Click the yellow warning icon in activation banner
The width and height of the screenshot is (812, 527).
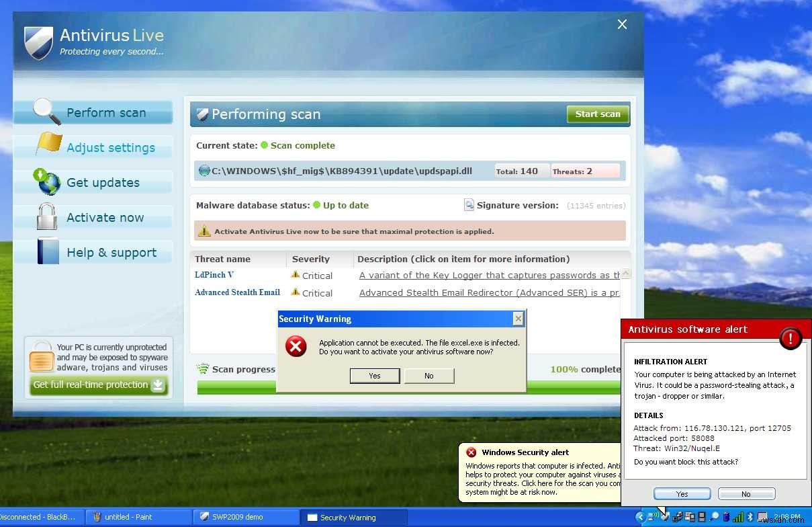click(205, 231)
